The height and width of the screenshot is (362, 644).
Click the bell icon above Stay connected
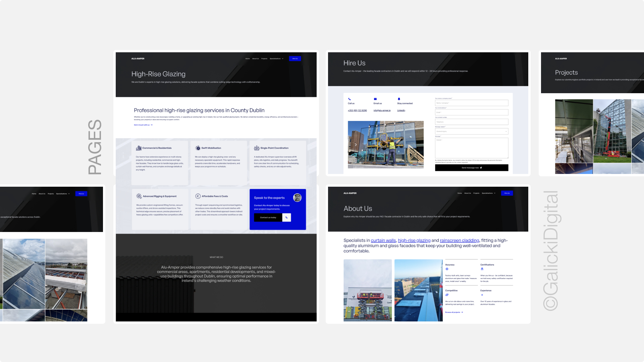[x=399, y=99]
